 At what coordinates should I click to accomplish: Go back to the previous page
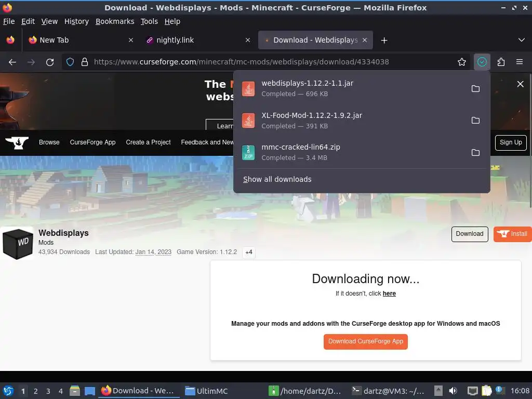(x=12, y=62)
